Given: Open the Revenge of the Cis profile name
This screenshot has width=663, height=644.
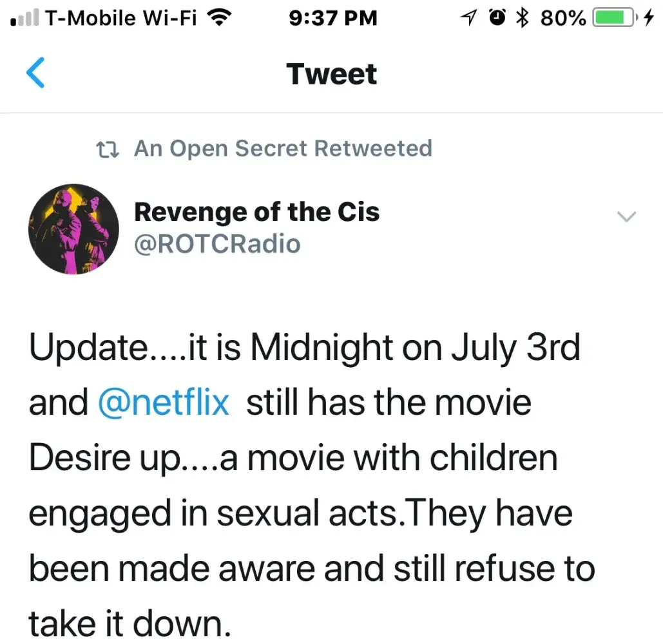Looking at the screenshot, I should coord(256,212).
